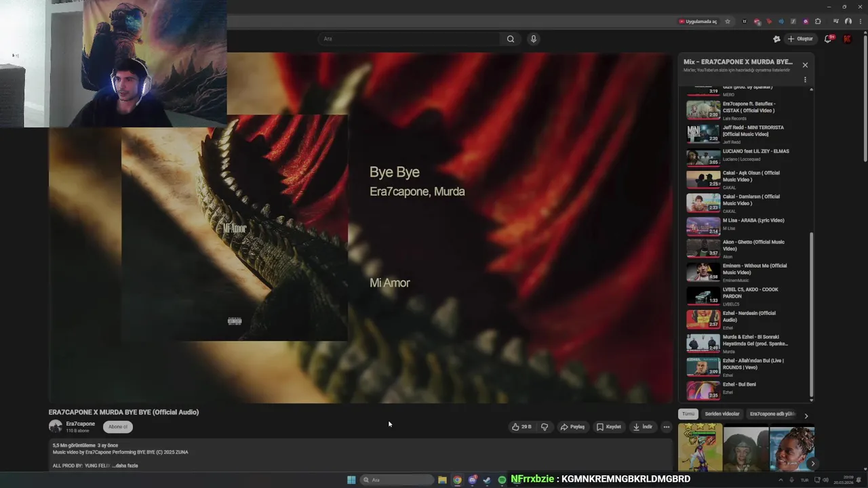Viewport: 868px width, 488px height.
Task: Open the Era7capone channel avatar
Action: point(56,426)
